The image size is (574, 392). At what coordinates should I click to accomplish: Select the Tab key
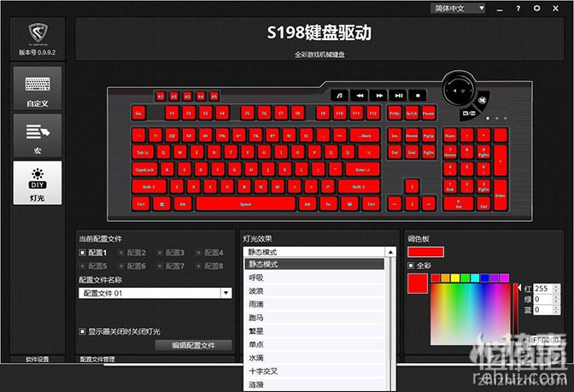pos(143,152)
